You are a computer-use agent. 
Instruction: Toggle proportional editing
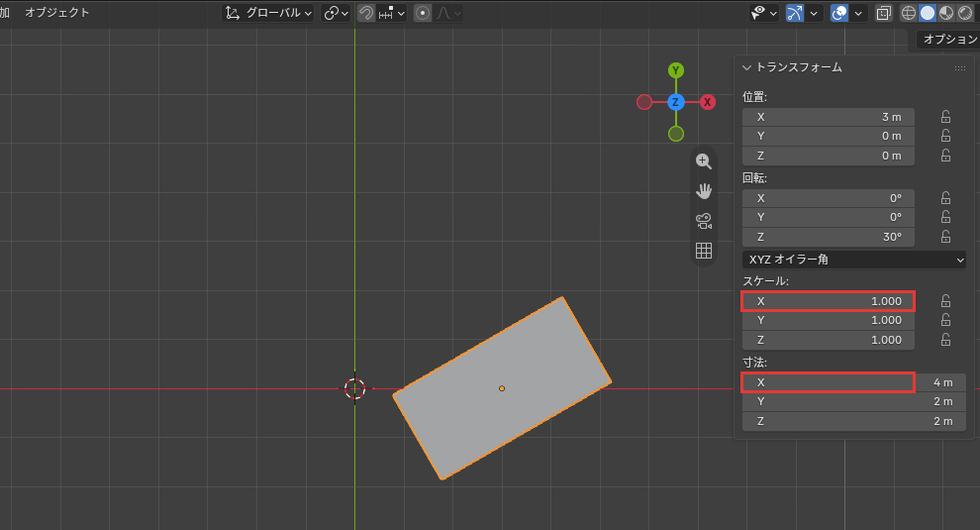(x=423, y=13)
